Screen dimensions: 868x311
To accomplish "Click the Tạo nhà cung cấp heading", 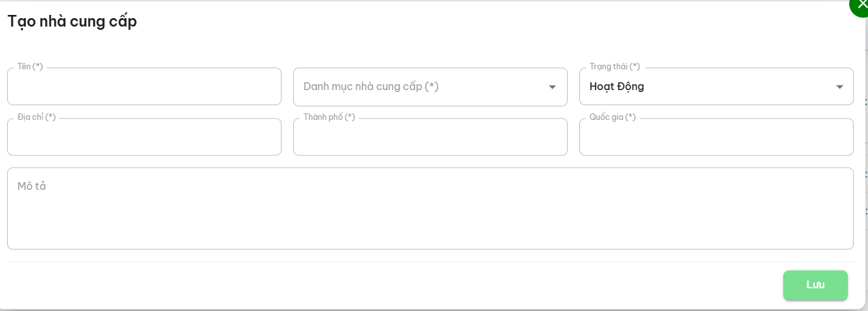I will tap(72, 21).
